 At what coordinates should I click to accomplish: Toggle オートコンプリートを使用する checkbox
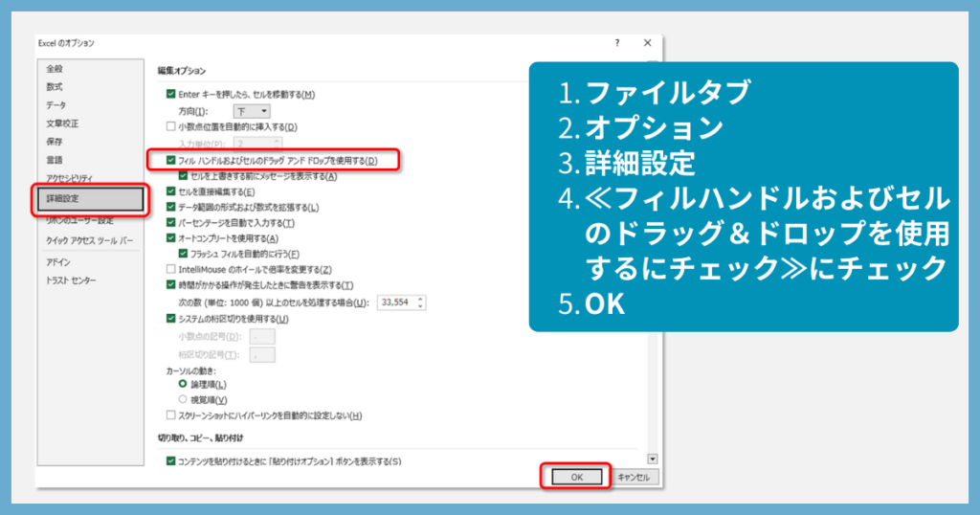point(171,237)
